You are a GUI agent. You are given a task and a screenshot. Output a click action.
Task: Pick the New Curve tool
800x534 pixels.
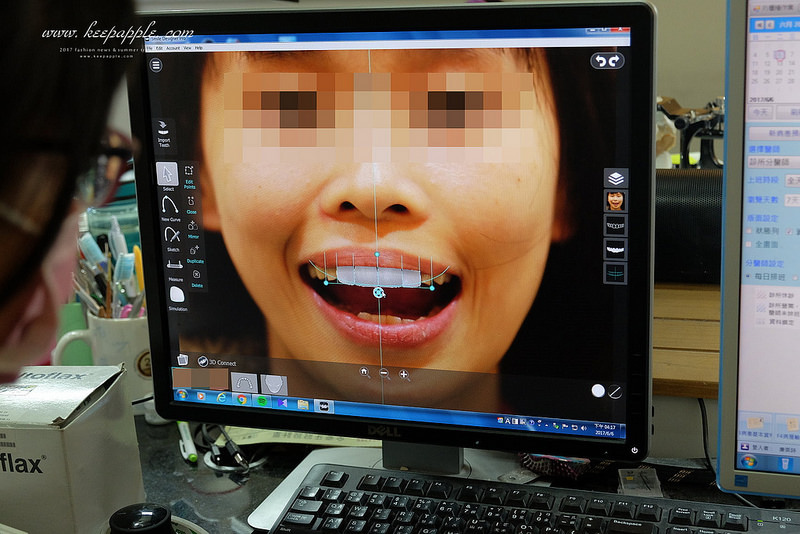[170, 208]
